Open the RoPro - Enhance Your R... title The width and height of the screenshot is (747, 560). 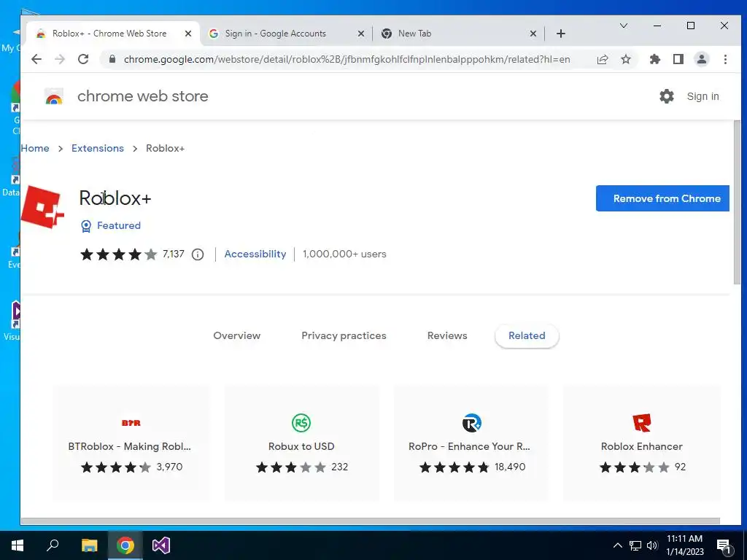[469, 446]
